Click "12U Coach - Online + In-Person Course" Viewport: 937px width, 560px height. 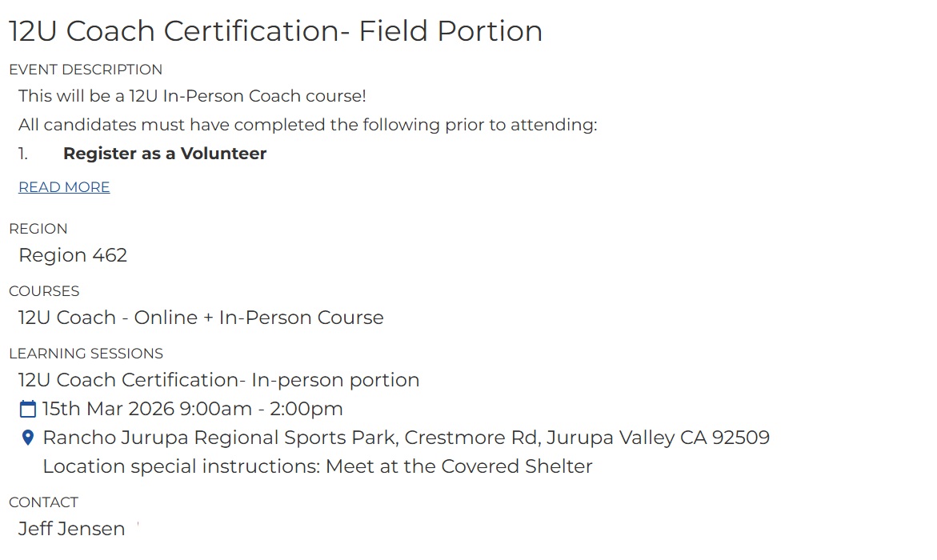click(201, 318)
